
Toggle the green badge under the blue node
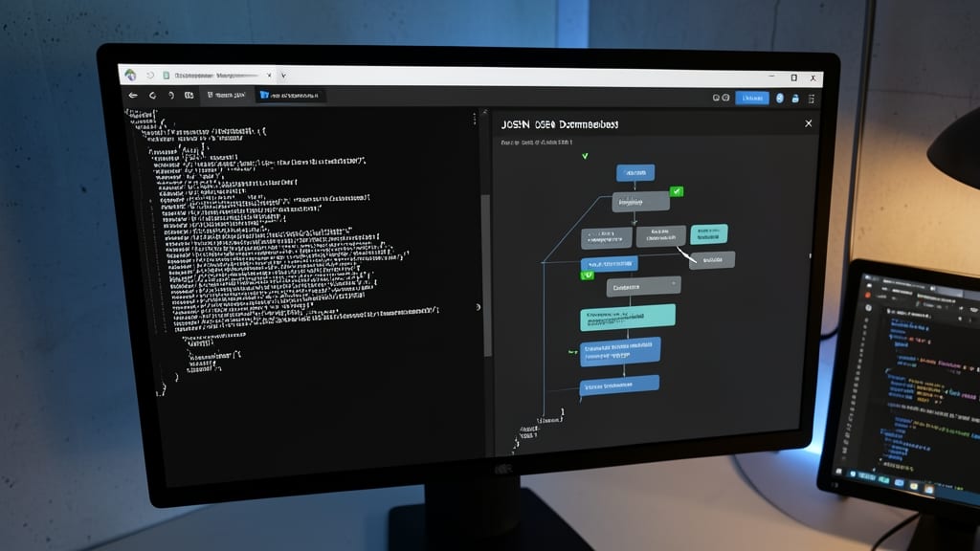pos(588,275)
